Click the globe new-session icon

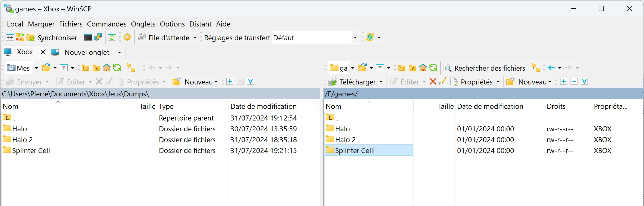[370, 37]
